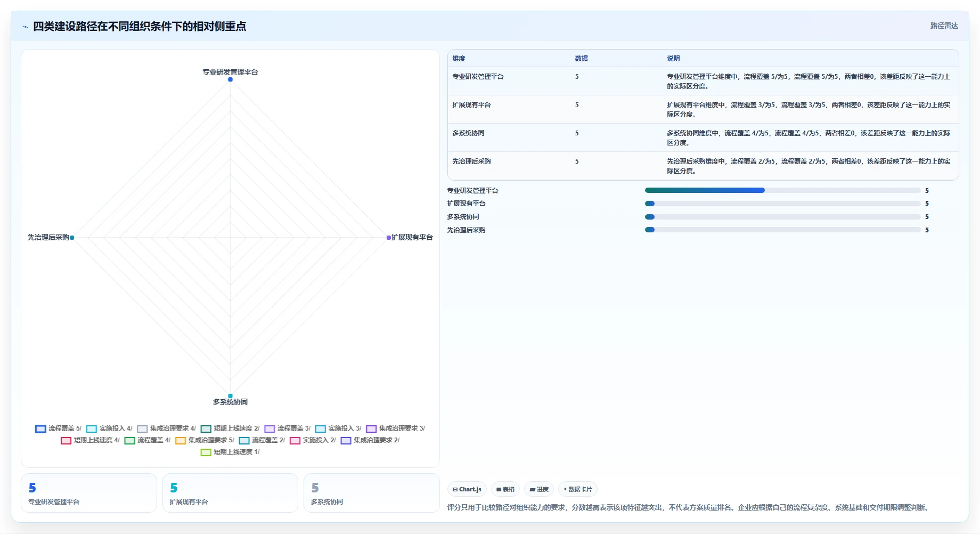The height and width of the screenshot is (534, 980).
Task: Click the radar point at 先治理后采购
Action: click(x=72, y=238)
